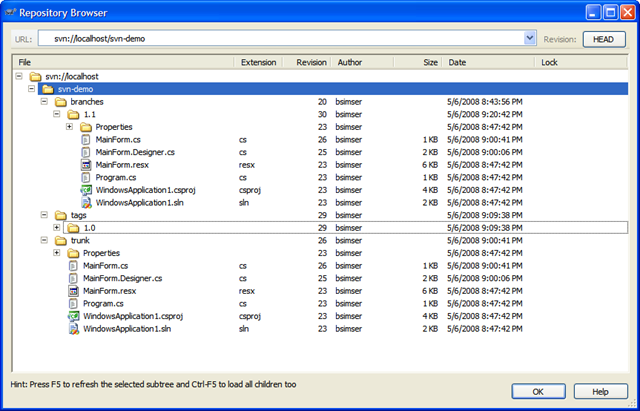640x411 pixels.
Task: Expand Properties under branch 1.1
Action: (x=69, y=127)
